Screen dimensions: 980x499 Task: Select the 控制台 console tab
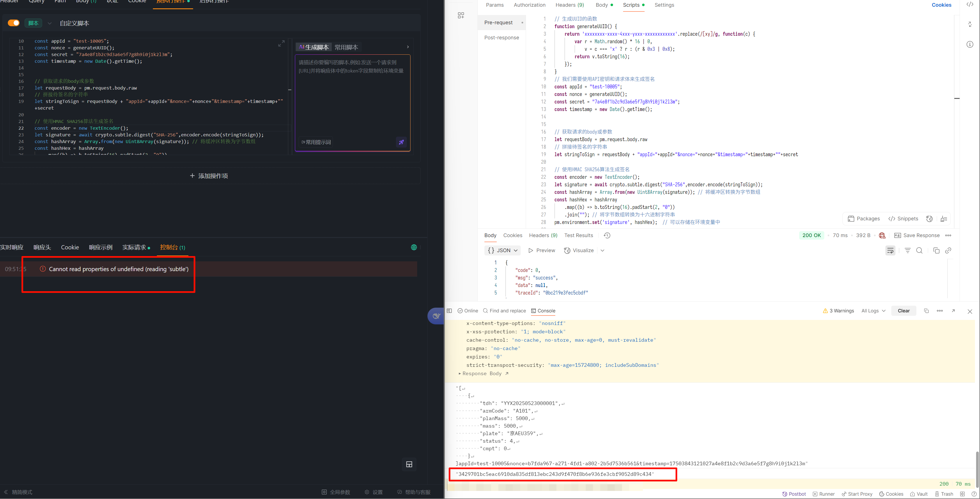(x=172, y=247)
